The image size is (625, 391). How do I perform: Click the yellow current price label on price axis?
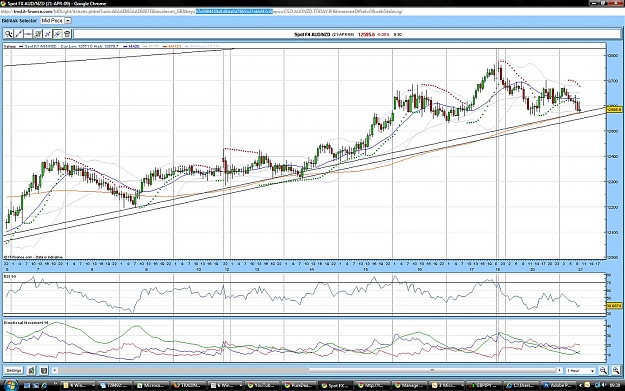pyautogui.click(x=613, y=109)
